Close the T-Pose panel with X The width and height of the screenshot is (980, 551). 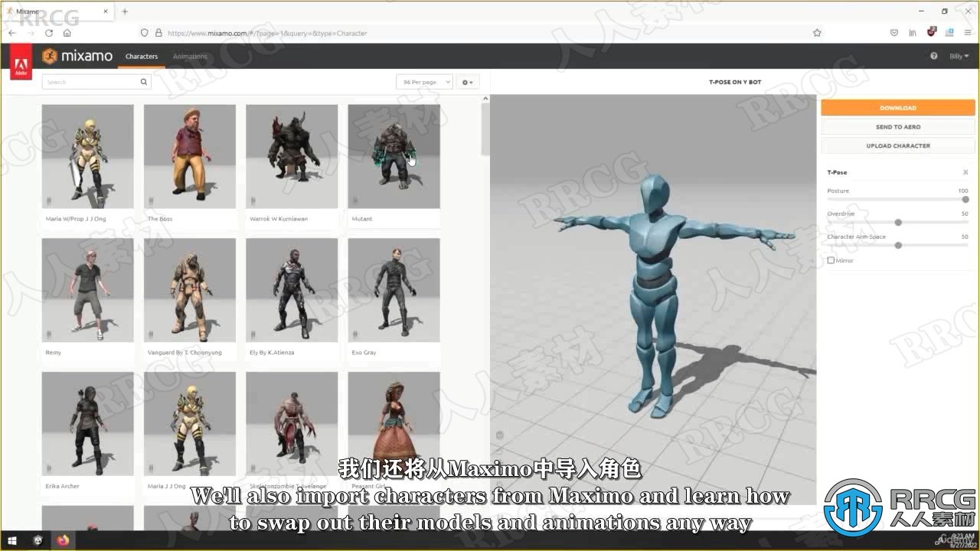point(965,172)
